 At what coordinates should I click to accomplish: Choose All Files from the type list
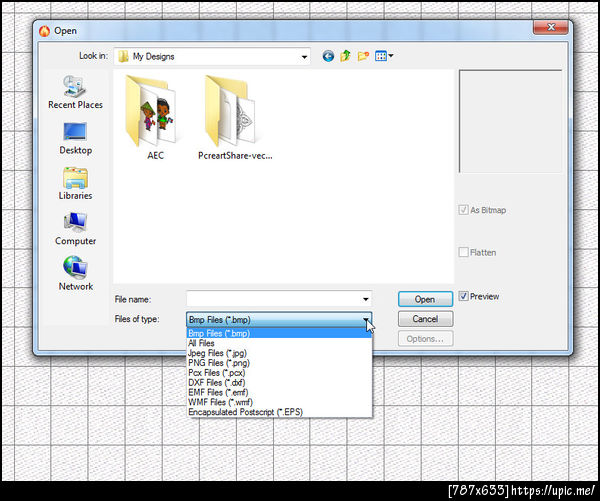pos(279,343)
